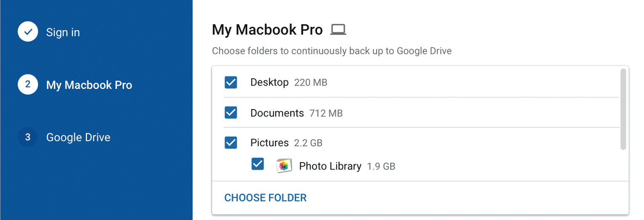Select My Macbook Pro step in sidebar
This screenshot has height=220, width=644.
point(89,85)
